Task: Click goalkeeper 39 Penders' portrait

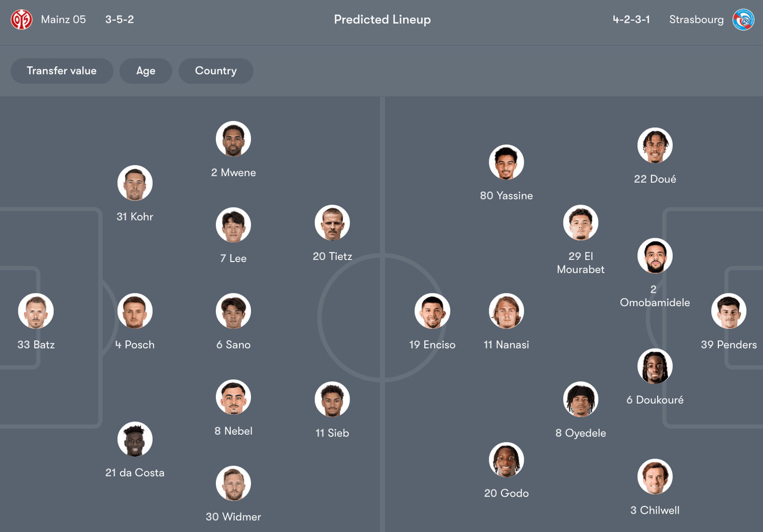Action: pyautogui.click(x=728, y=311)
